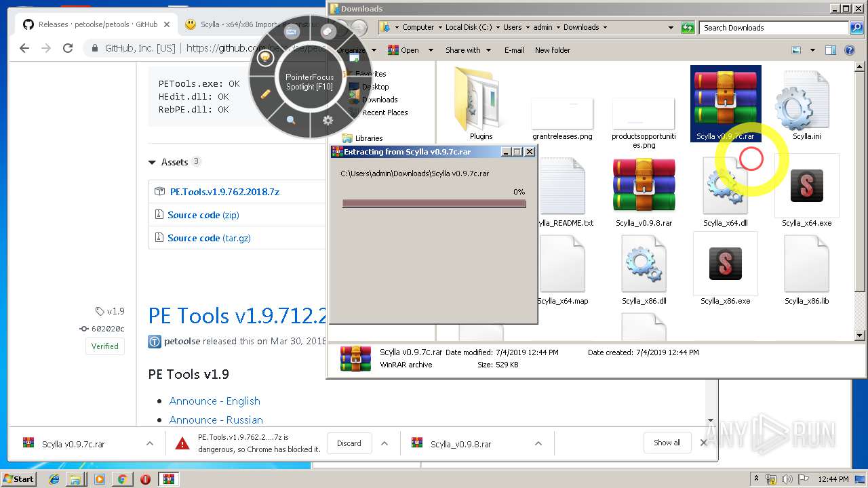Change Explorer view mode icon

(796, 50)
